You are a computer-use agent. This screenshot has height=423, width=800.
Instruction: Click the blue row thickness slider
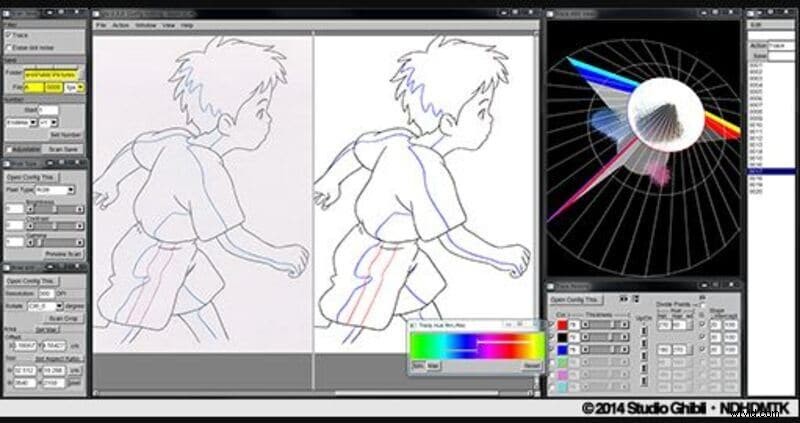[x=605, y=350]
